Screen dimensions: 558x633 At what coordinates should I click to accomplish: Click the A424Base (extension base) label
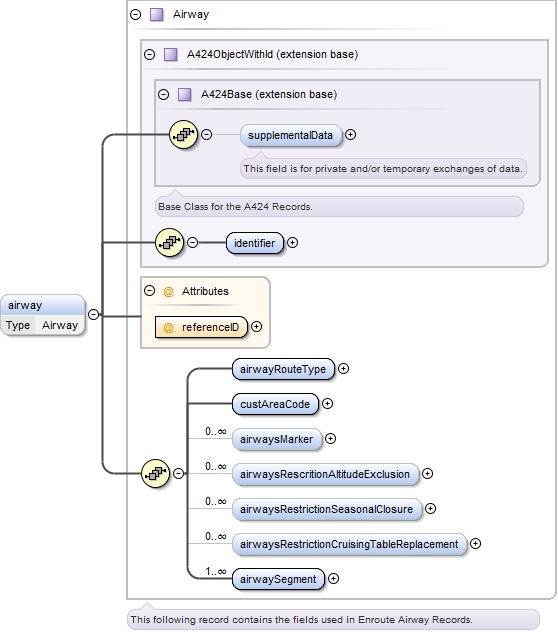click(269, 94)
